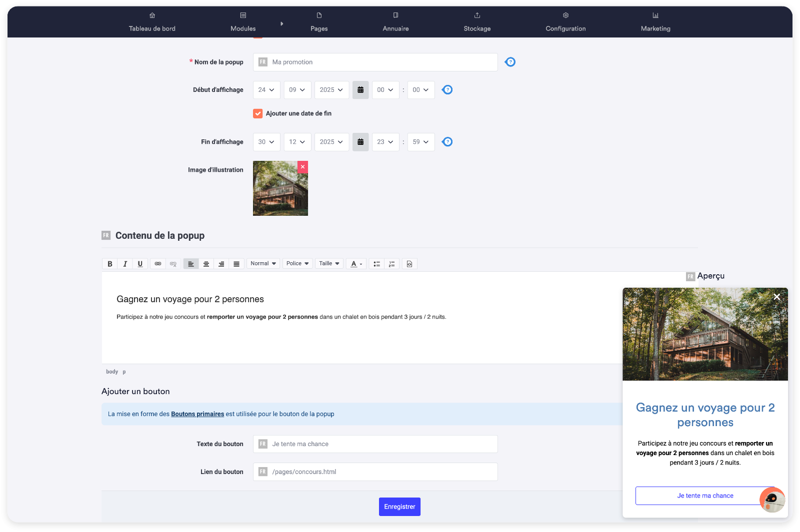This screenshot has height=532, width=800.
Task: Insert a numbered list
Action: [392, 264]
